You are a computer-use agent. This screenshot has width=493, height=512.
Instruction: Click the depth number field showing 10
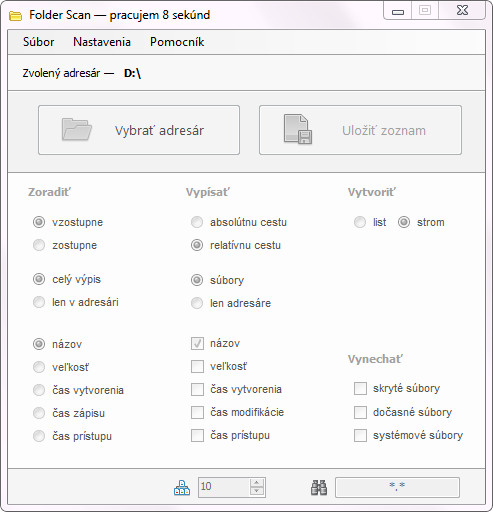[224, 487]
